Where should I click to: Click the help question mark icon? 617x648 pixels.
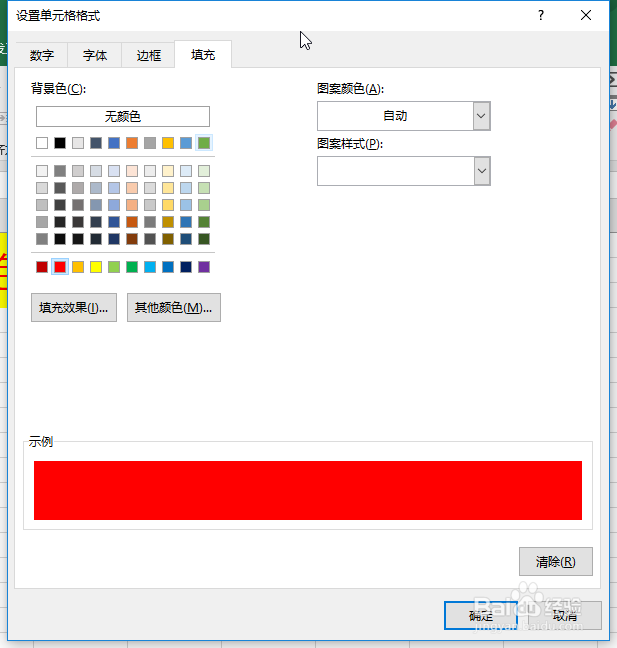[541, 16]
